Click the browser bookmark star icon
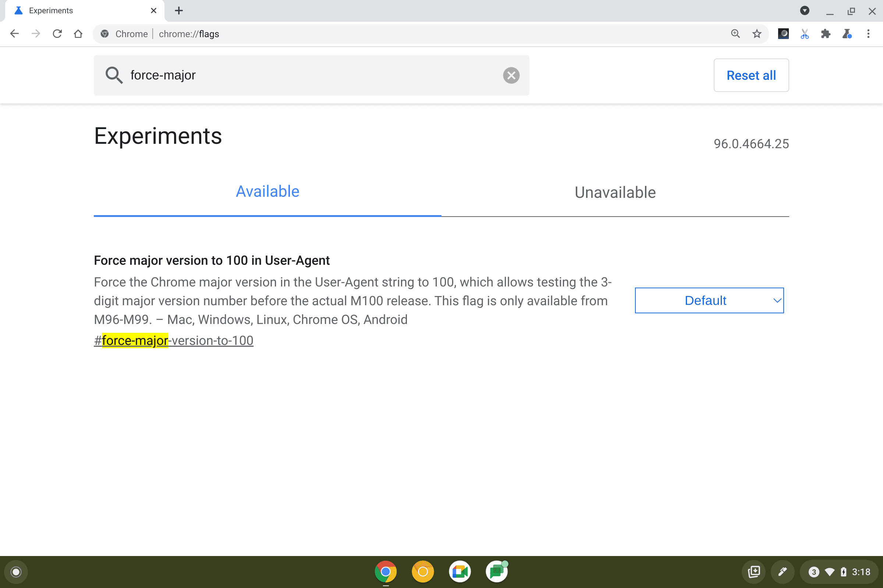The width and height of the screenshot is (883, 588). 756,34
